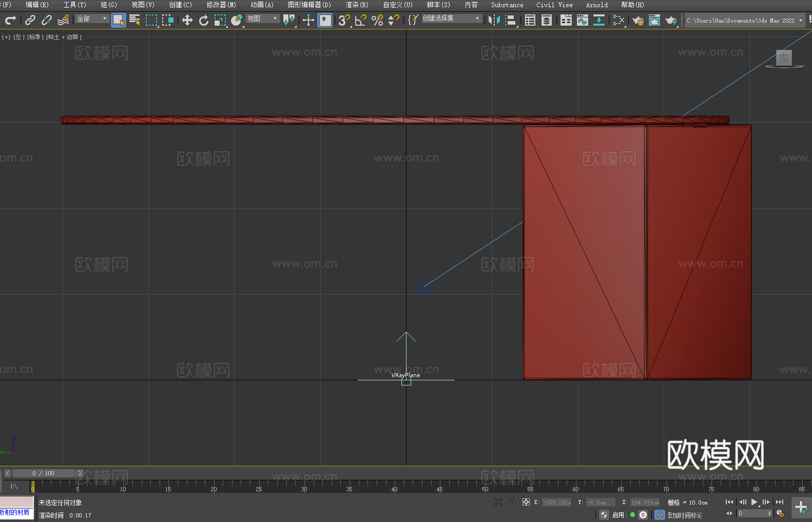Viewport: 812px width, 522px height.
Task: Step to previous frame
Action: [x=742, y=502]
